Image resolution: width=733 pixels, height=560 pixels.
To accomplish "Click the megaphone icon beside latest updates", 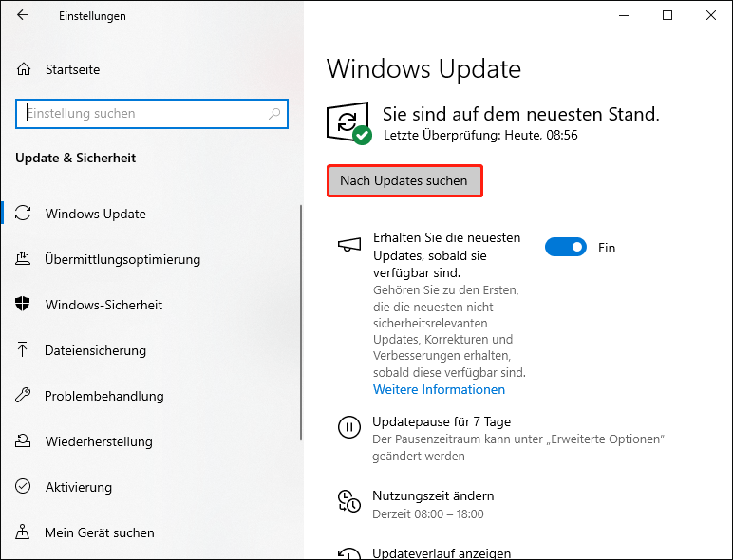I will pyautogui.click(x=349, y=245).
